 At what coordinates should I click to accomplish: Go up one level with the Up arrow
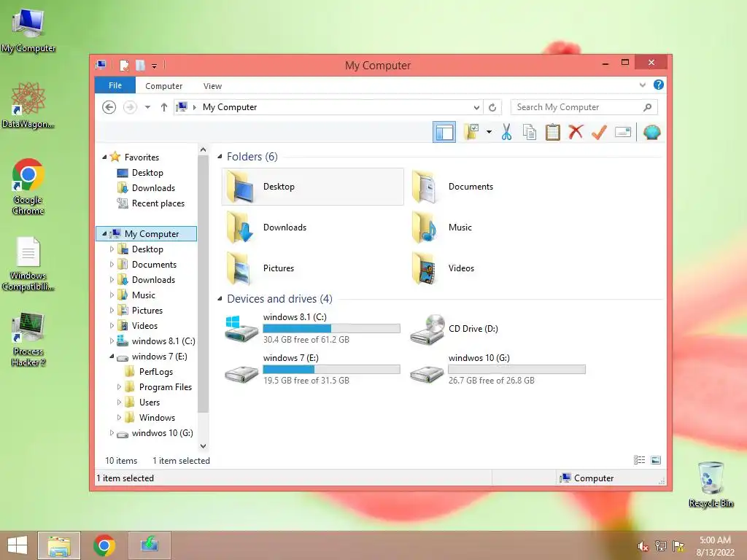coord(164,107)
